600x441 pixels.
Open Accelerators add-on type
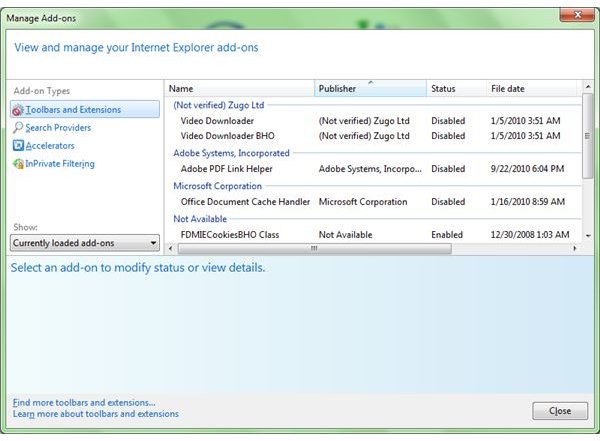50,145
